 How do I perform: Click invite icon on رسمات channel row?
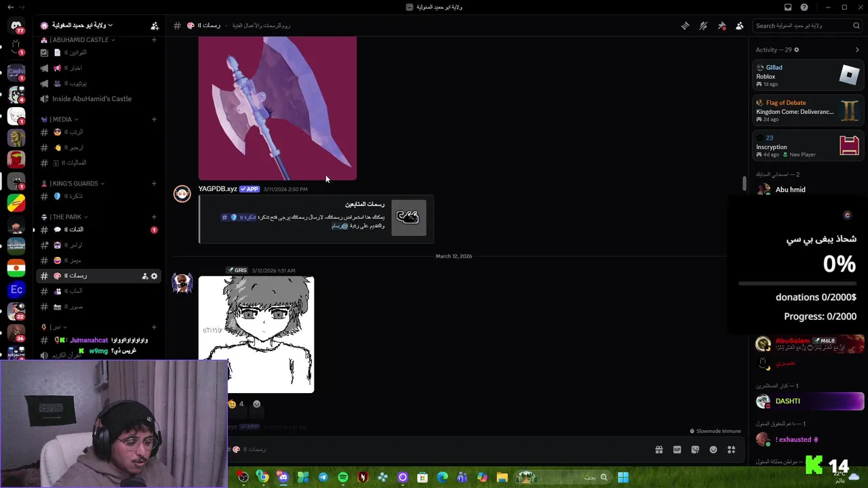click(x=144, y=276)
